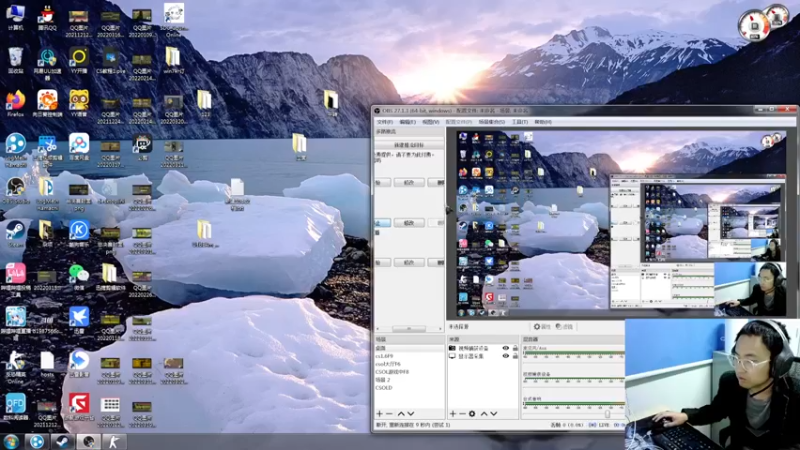Open the 配置文件(P) profile menu in OBS
800x450 pixels.
point(458,122)
